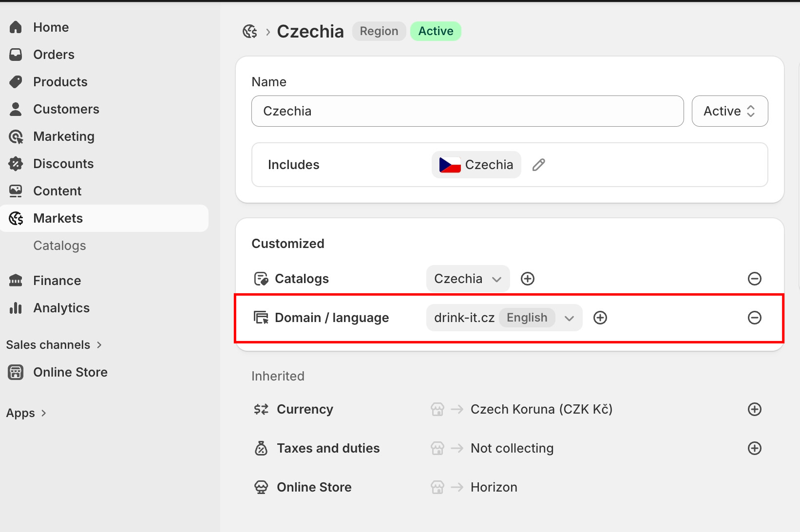Remove Domain / language customization
Viewport: 800px width, 532px height.
(754, 318)
